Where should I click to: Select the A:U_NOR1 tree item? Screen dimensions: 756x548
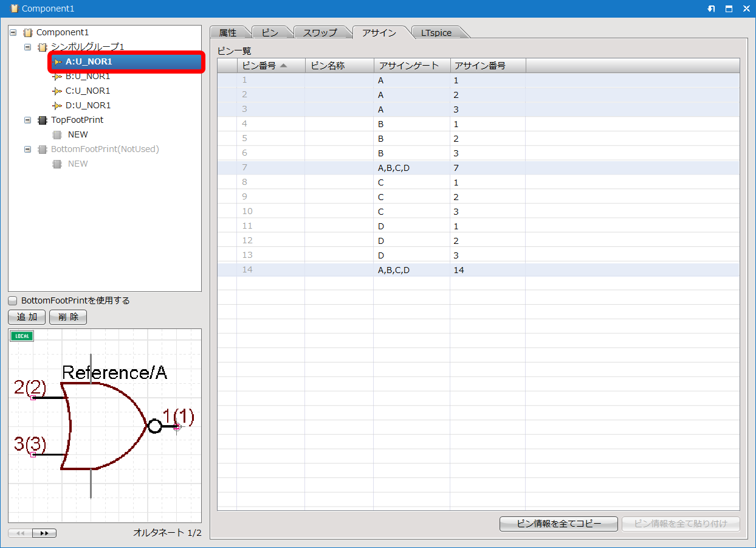click(x=89, y=61)
